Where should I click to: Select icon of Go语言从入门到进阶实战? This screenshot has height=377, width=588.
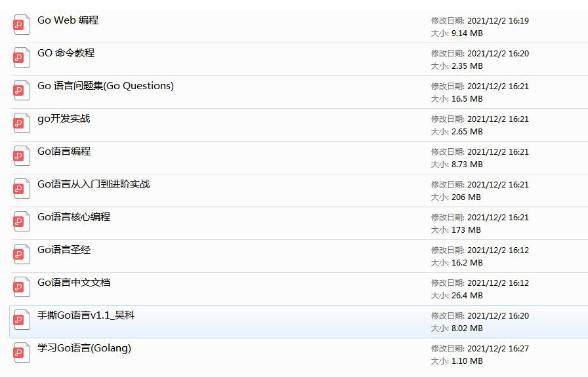tap(22, 189)
